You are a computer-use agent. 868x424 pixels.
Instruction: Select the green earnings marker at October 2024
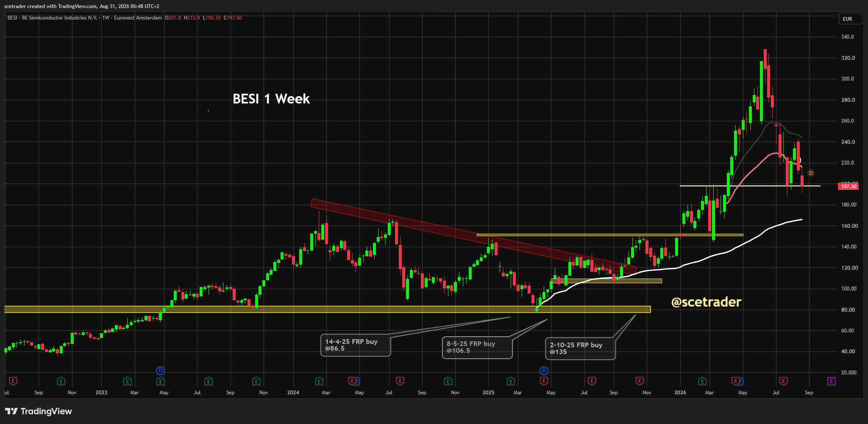point(448,381)
